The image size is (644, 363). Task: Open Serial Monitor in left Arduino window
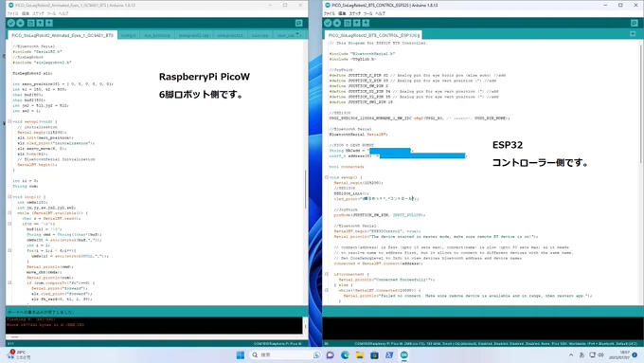[299, 23]
